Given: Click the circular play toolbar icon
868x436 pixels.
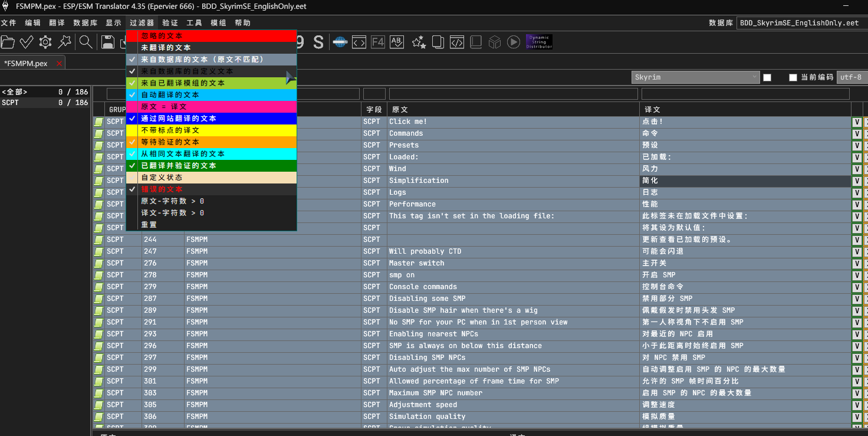Looking at the screenshot, I should tap(514, 42).
